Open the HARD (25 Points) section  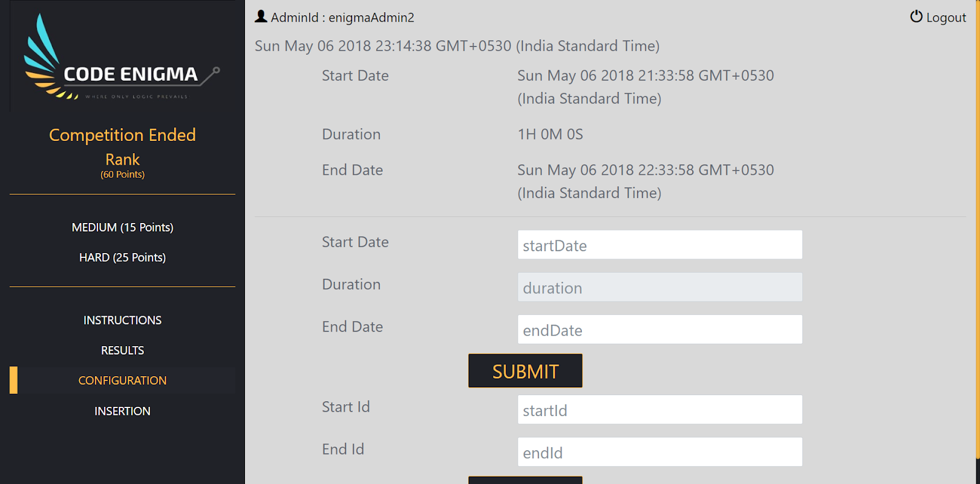(123, 257)
